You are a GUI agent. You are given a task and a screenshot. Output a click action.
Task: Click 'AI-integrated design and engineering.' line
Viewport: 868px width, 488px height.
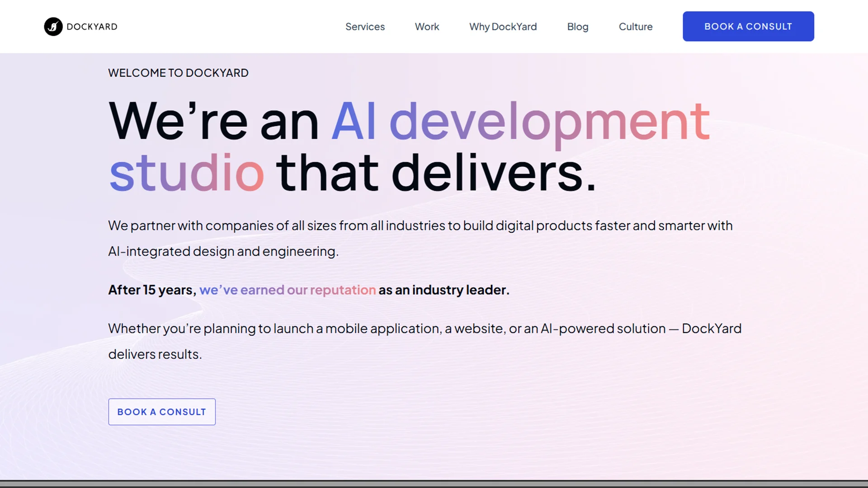223,251
